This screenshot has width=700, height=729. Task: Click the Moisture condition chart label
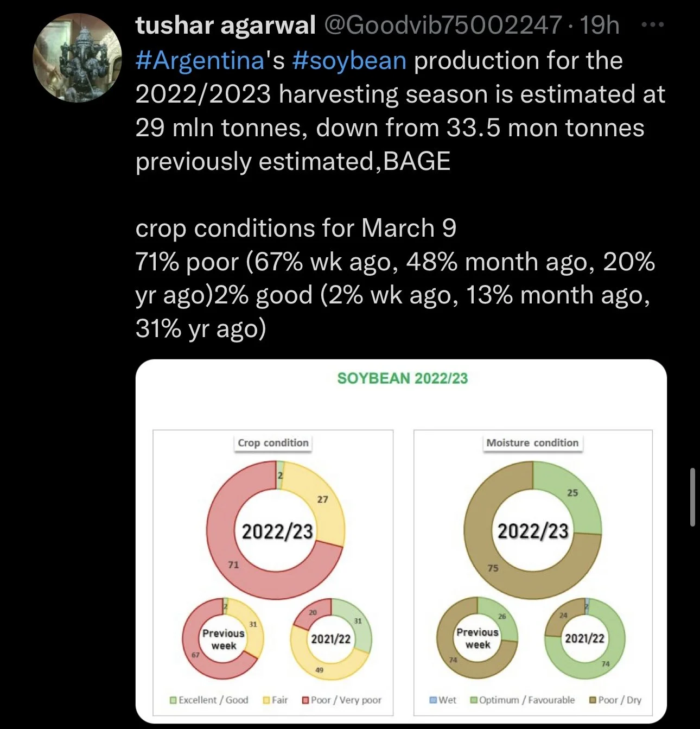pos(532,443)
